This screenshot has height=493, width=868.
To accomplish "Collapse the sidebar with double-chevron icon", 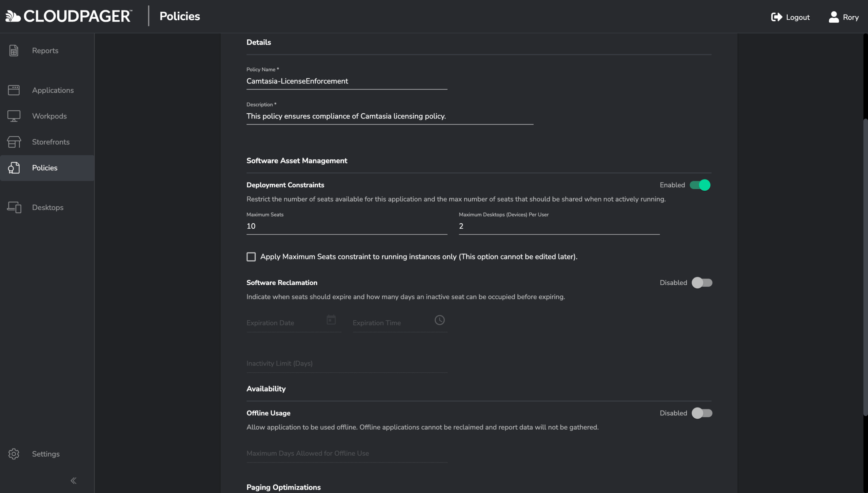I will point(74,480).
